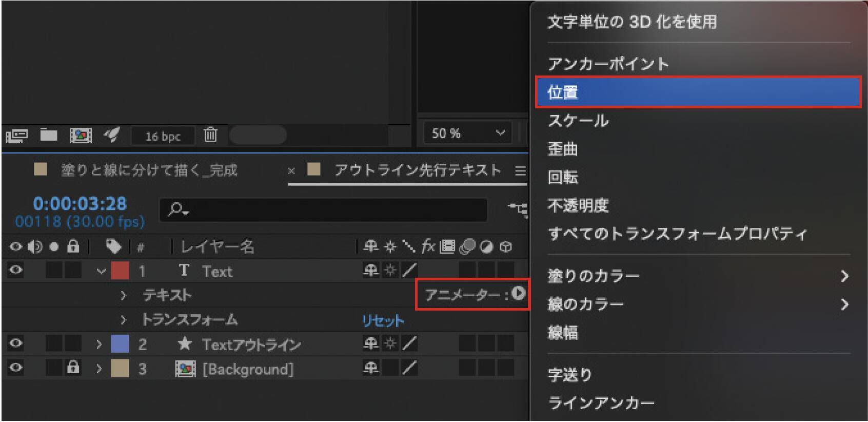This screenshot has width=868, height=422.
Task: Click the interpret footage icon
Action: 16,136
